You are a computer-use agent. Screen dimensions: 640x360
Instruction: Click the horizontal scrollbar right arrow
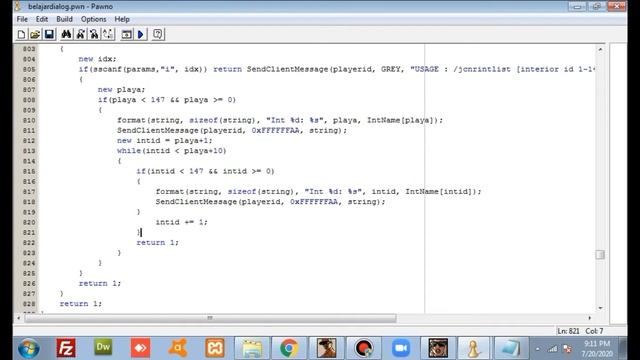click(x=589, y=318)
